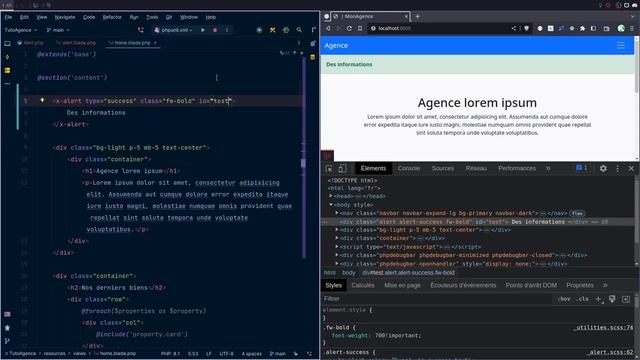The height and width of the screenshot is (360, 640).
Task: Expand the nav navbar element
Action: click(x=337, y=213)
